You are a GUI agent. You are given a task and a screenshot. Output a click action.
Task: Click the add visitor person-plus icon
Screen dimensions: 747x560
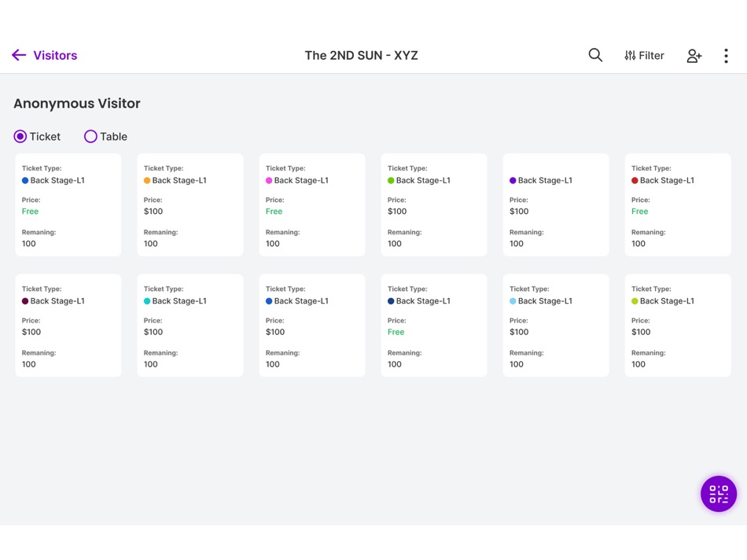pos(694,56)
